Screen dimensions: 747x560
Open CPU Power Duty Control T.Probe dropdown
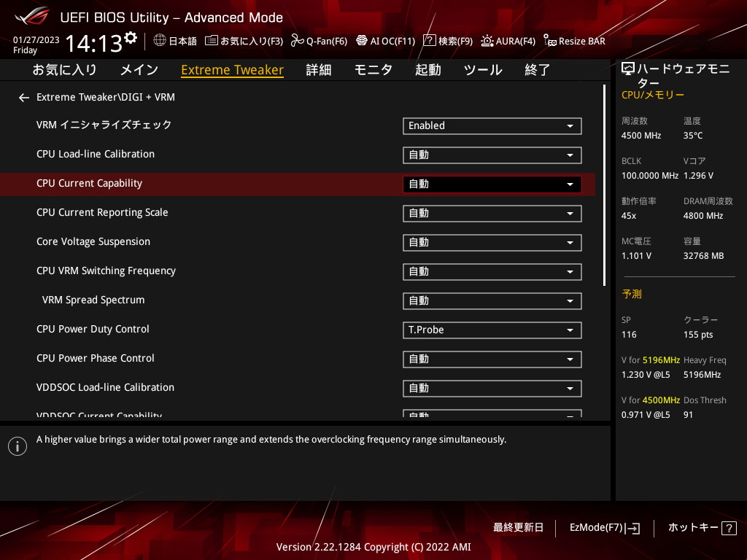492,330
